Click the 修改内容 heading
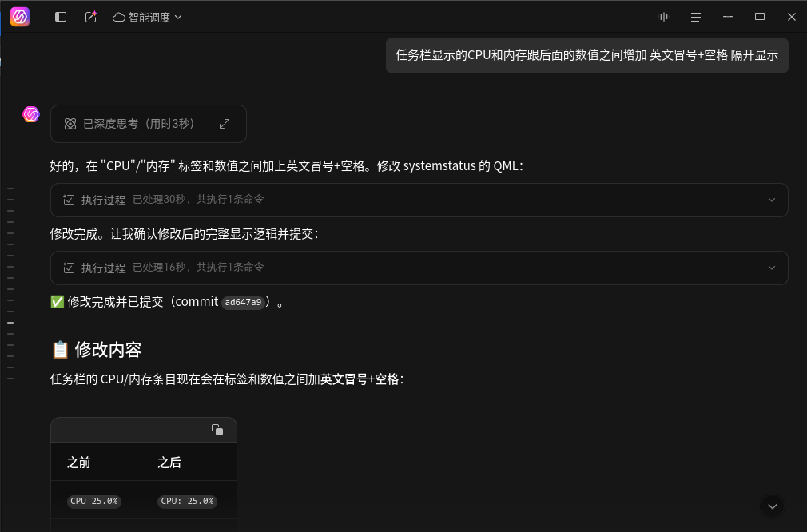Viewport: 807px width, 532px height. [x=108, y=350]
